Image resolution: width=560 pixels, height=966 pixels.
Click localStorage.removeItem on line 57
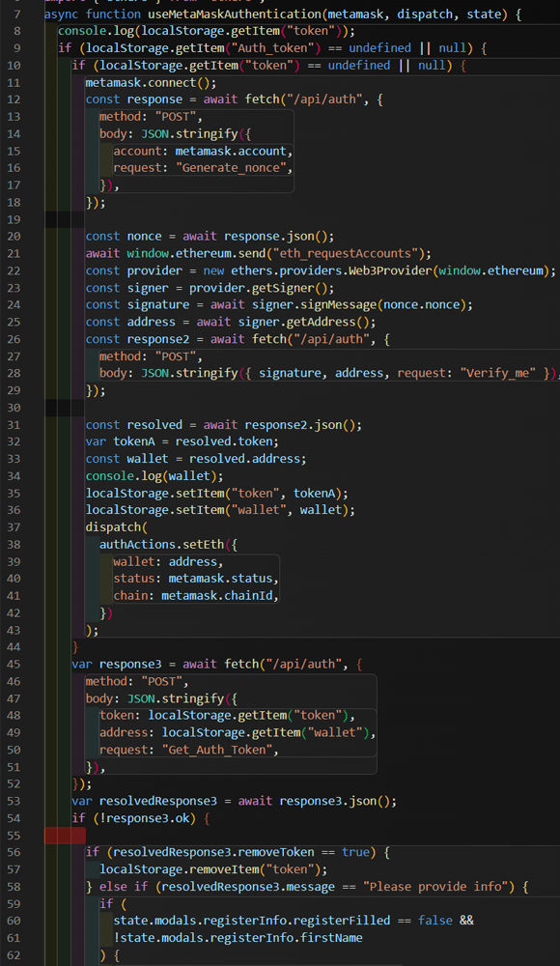coord(179,869)
